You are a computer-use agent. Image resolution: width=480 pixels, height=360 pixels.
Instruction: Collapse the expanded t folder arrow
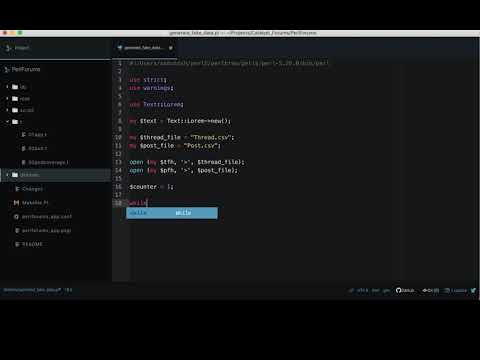7,122
